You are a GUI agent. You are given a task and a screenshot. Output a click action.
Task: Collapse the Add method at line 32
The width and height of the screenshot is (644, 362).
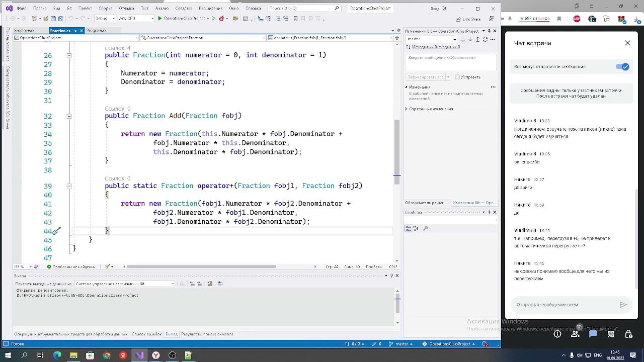69,116
